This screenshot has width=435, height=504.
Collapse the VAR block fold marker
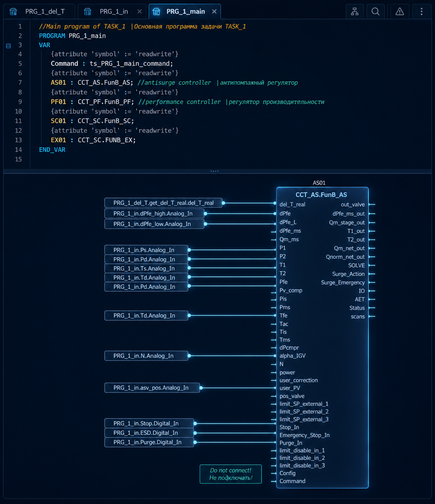pos(8,46)
